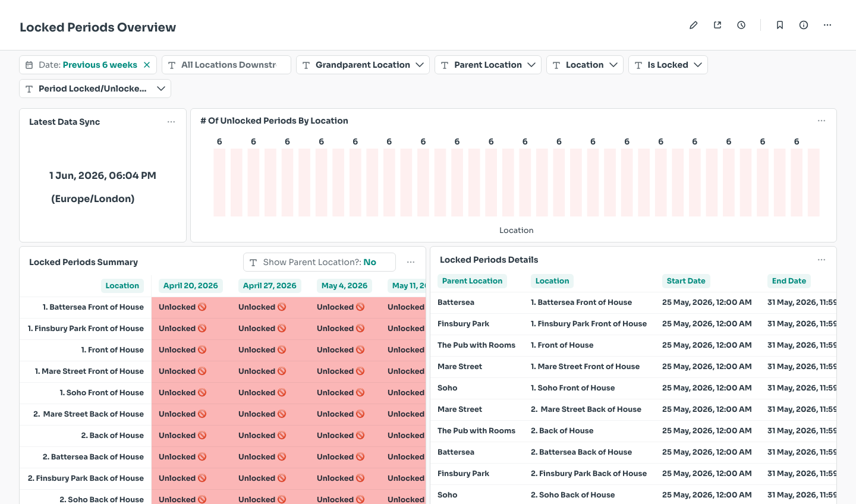The image size is (856, 504).
Task: Click details cell 1. Soho Front of House
Action: pyautogui.click(x=572, y=388)
